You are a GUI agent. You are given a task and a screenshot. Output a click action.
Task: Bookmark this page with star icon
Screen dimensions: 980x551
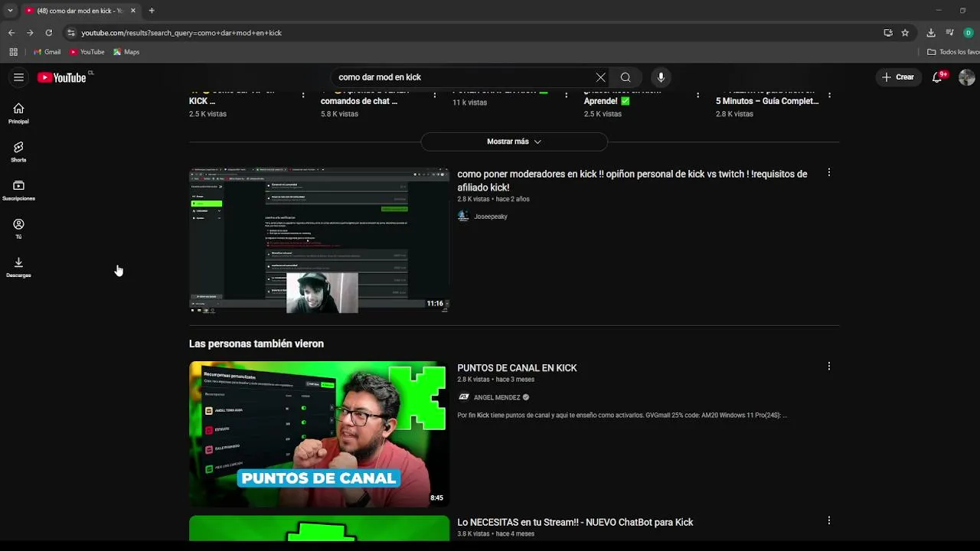point(905,33)
